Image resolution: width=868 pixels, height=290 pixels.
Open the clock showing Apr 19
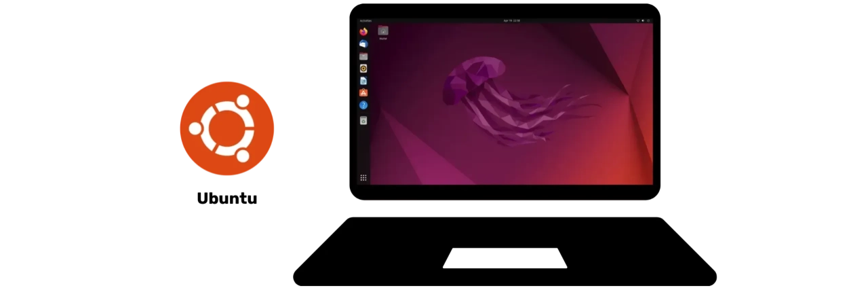[x=511, y=21]
